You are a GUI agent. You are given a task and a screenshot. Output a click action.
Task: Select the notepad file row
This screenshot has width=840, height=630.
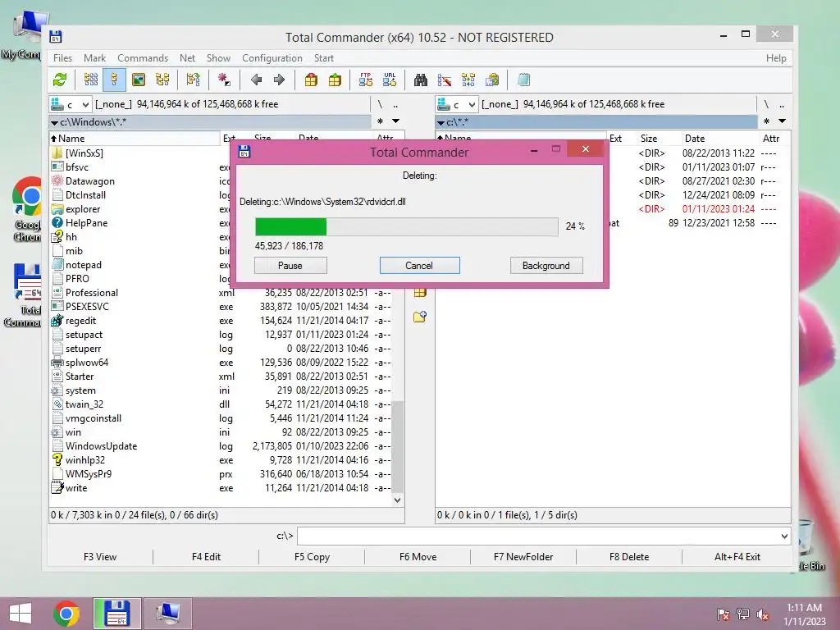pos(139,265)
